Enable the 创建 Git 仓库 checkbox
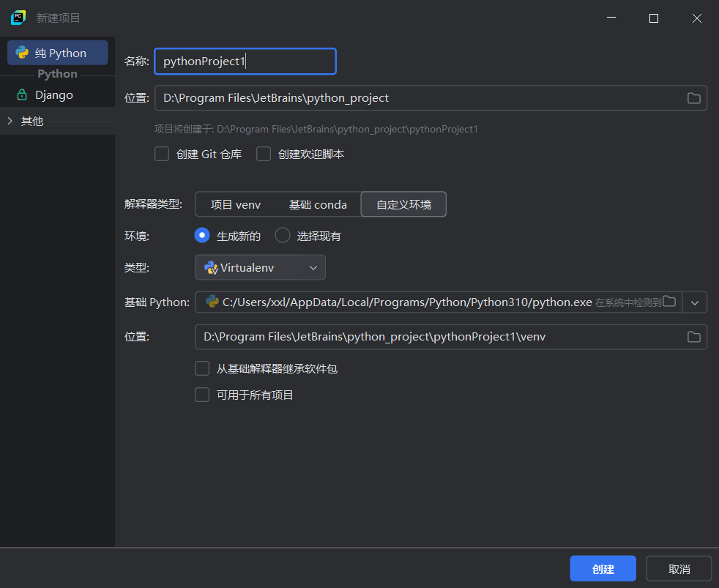Image resolution: width=719 pixels, height=588 pixels. (162, 154)
